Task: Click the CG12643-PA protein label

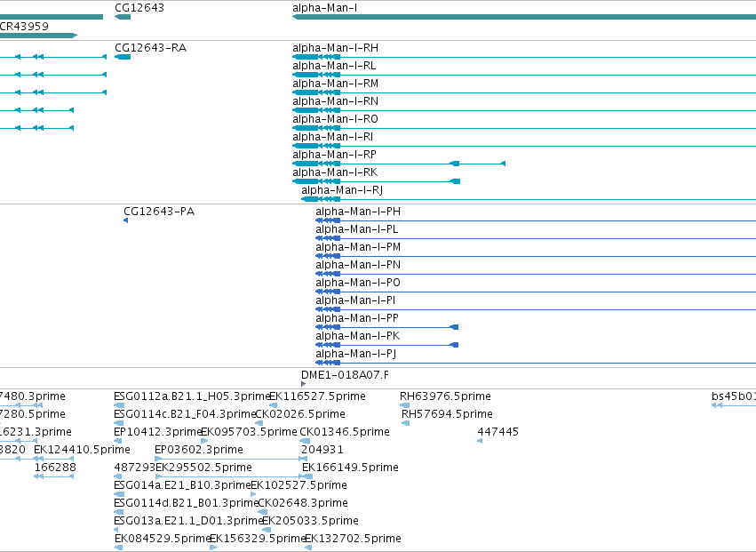Action: coord(159,212)
